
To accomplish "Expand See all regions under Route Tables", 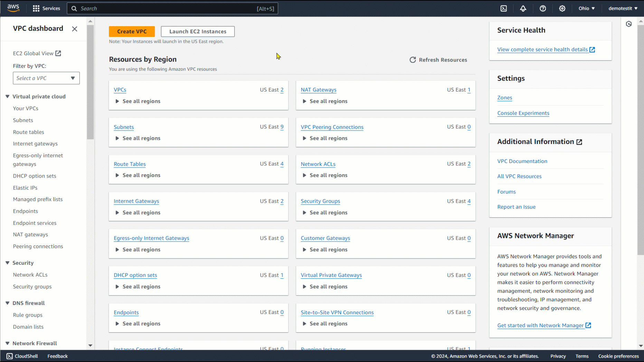I will coord(138,175).
